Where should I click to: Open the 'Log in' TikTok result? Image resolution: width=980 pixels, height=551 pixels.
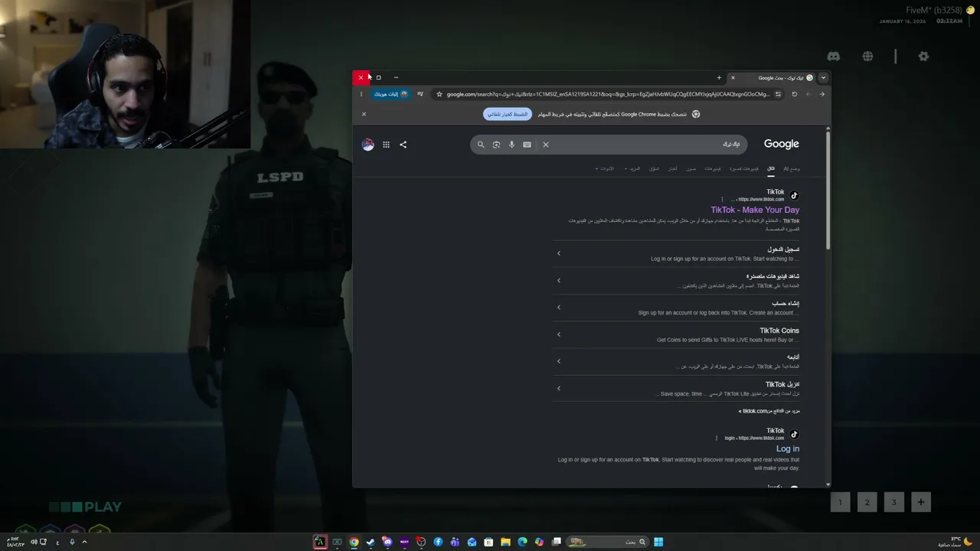(788, 448)
